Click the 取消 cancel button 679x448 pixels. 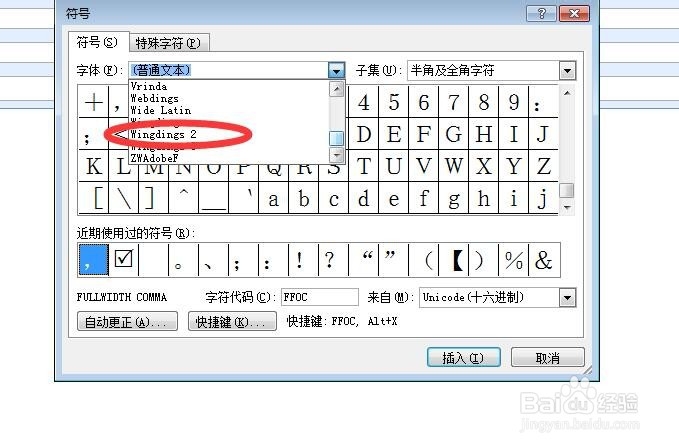[x=548, y=358]
